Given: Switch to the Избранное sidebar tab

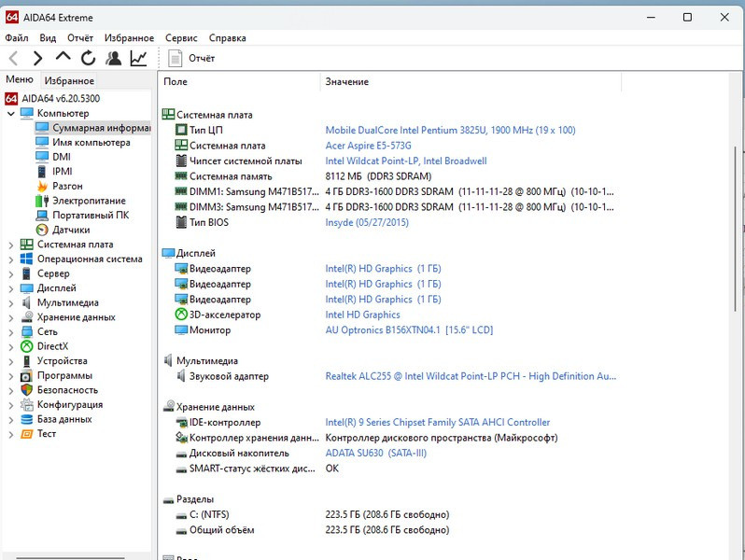Looking at the screenshot, I should 69,81.
